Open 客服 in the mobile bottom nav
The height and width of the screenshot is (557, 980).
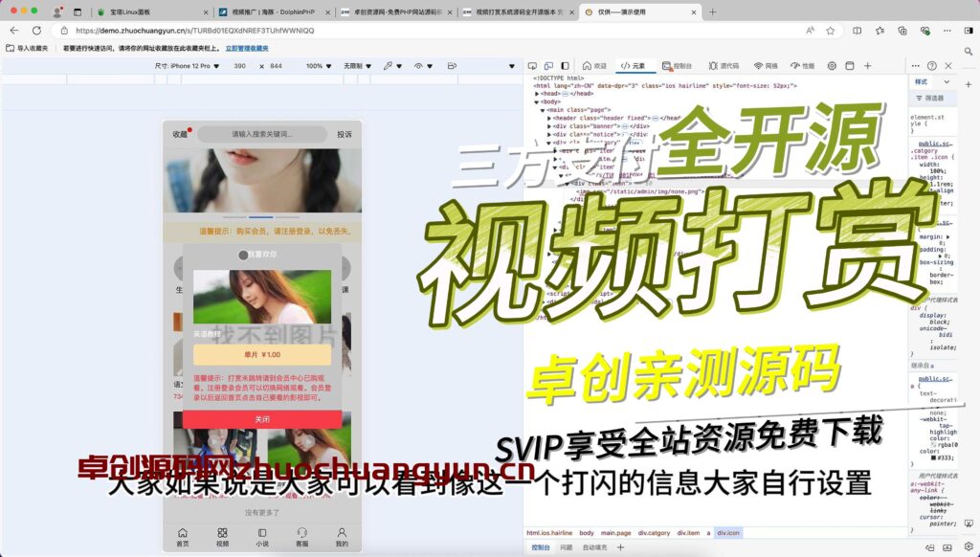301,537
